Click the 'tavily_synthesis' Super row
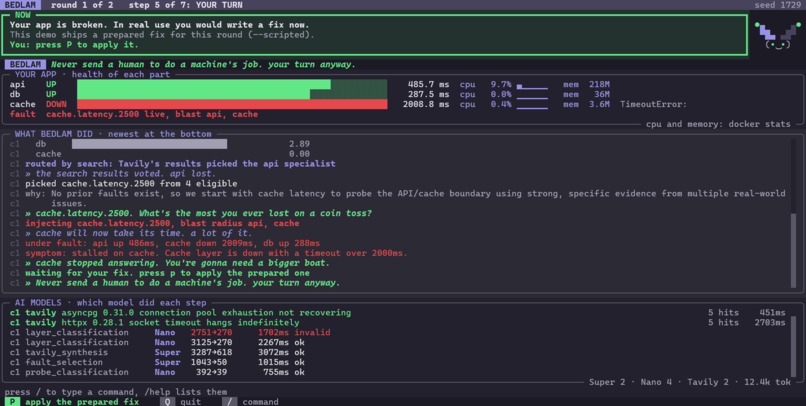Screen dimensions: 806x406 (x=157, y=352)
